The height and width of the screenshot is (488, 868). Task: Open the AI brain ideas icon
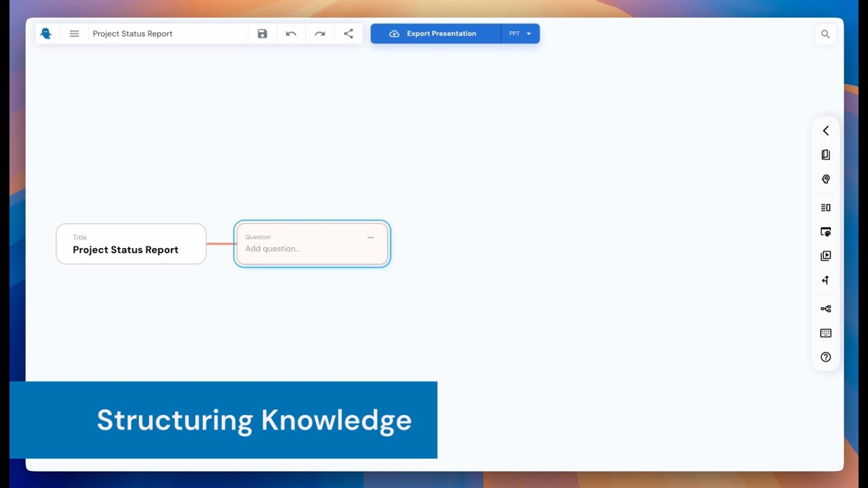coord(825,179)
